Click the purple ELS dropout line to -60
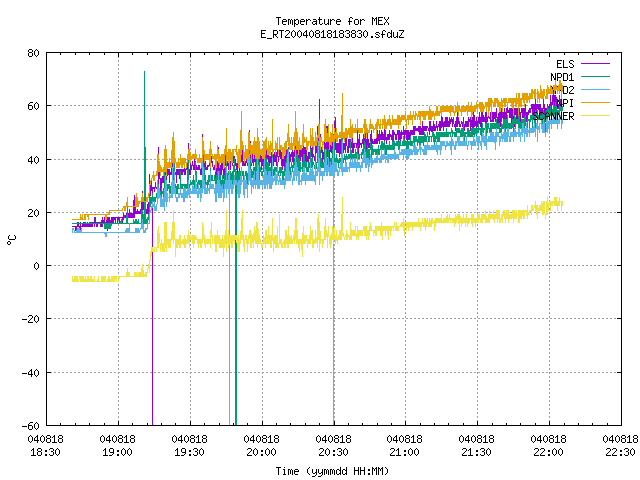Screen dimensions: 640x480 click(x=153, y=318)
